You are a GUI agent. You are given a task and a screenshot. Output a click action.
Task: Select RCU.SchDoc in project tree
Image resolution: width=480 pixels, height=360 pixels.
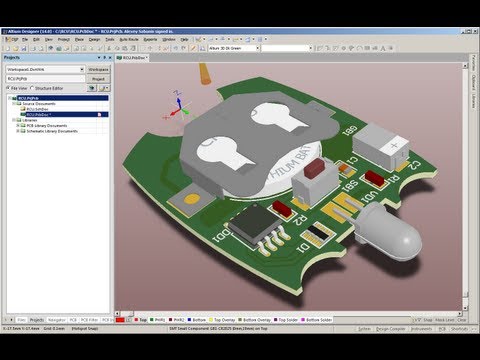37,109
